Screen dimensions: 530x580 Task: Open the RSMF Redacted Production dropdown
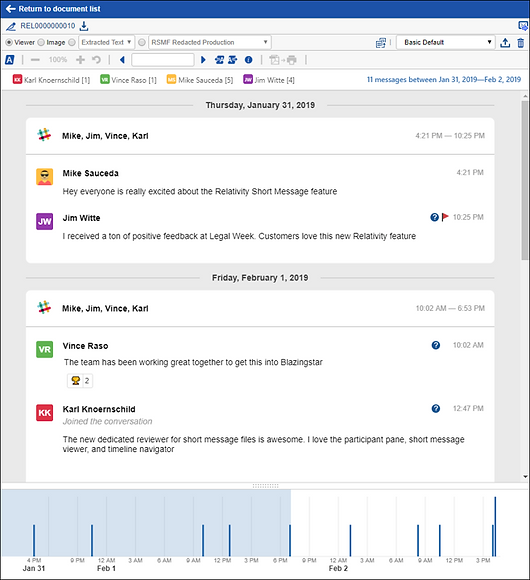point(210,42)
